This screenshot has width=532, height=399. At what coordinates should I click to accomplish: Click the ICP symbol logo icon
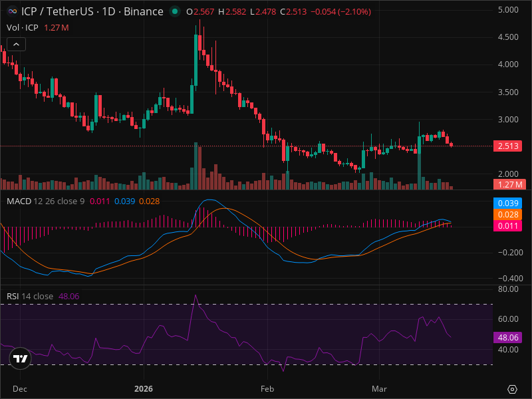[13, 11]
